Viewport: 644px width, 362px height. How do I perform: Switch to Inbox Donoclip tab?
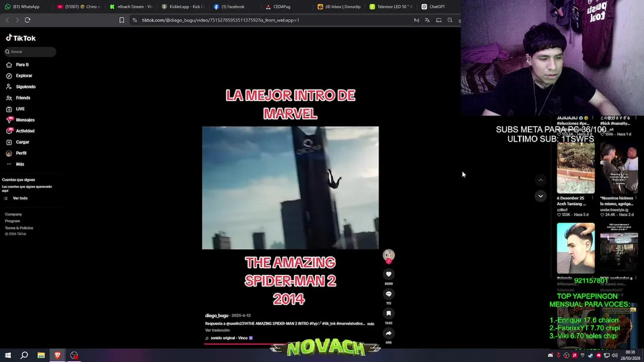338,7
